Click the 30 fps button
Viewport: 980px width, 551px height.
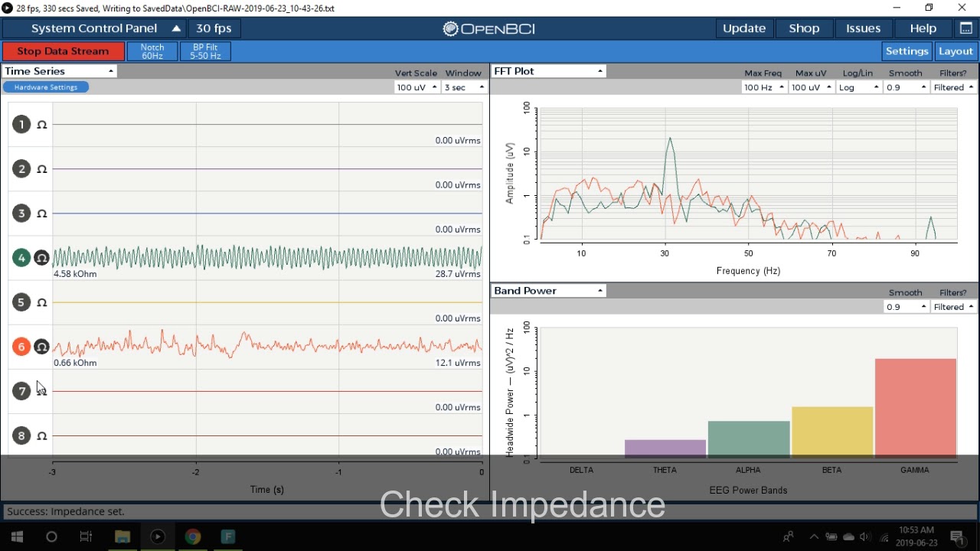tap(214, 28)
